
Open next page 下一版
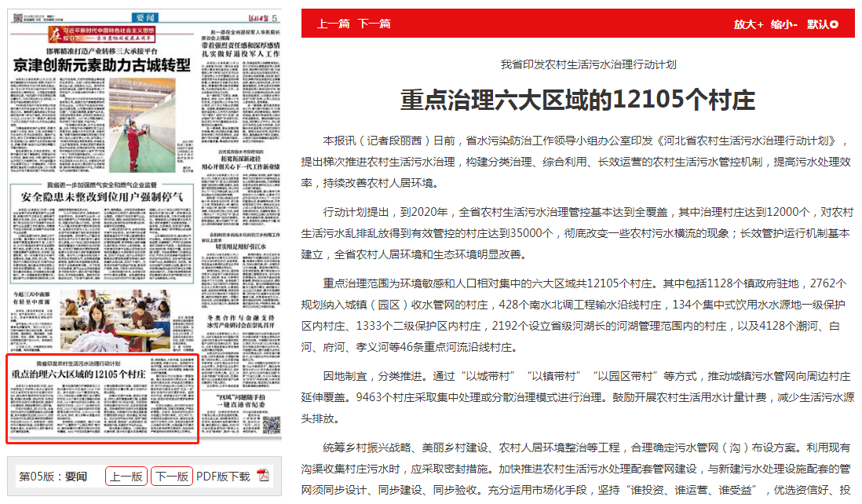171,476
